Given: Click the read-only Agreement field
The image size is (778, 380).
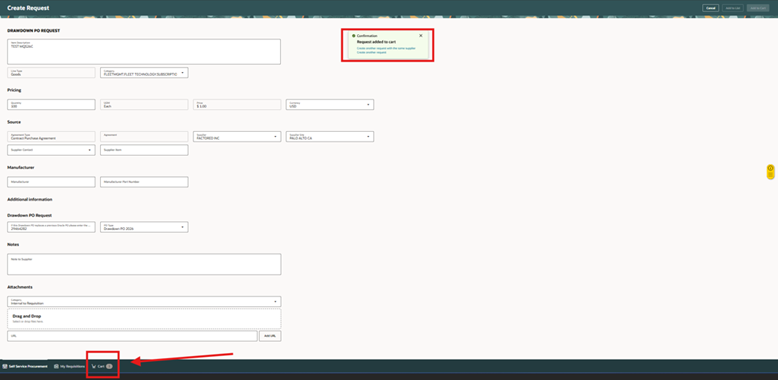Looking at the screenshot, I should coord(144,136).
